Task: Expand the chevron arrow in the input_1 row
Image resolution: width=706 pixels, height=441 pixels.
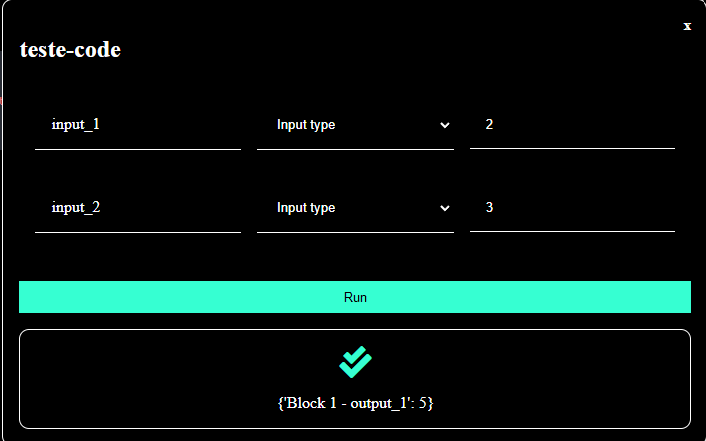Action: click(444, 125)
